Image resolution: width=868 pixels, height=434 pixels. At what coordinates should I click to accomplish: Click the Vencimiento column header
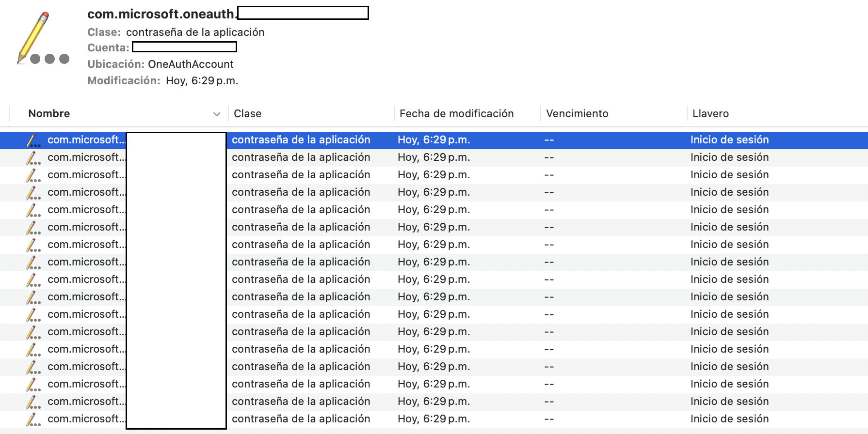coord(577,114)
